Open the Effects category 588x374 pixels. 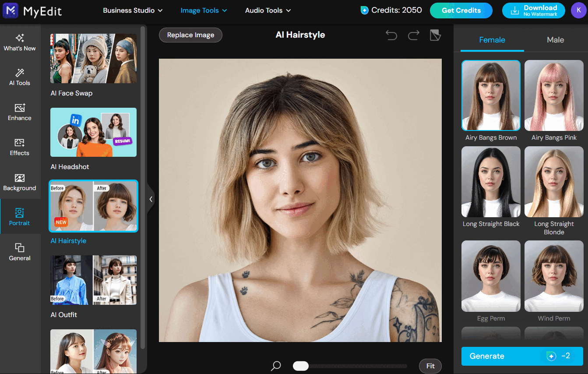coord(20,147)
